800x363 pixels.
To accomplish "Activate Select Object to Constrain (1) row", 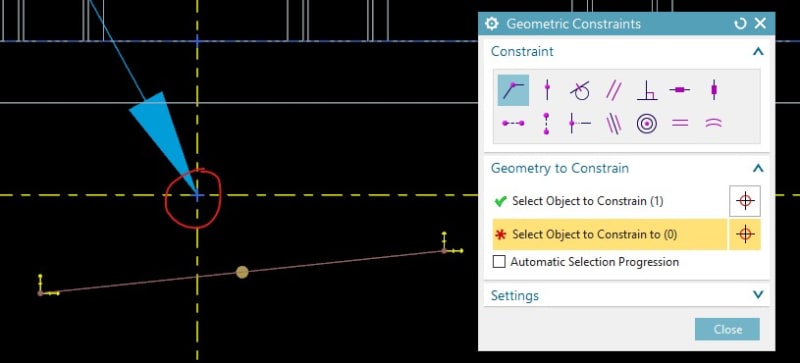I will pyautogui.click(x=610, y=201).
